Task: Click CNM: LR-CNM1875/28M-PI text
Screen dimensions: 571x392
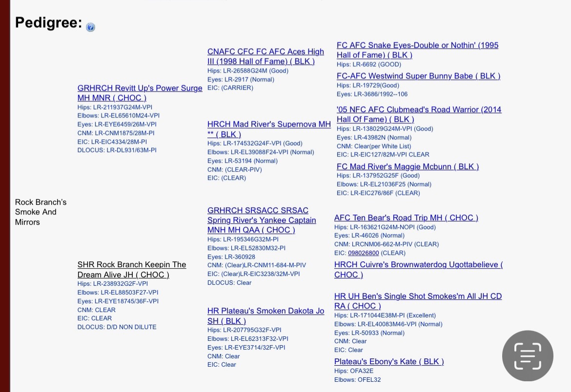Action: click(x=116, y=133)
